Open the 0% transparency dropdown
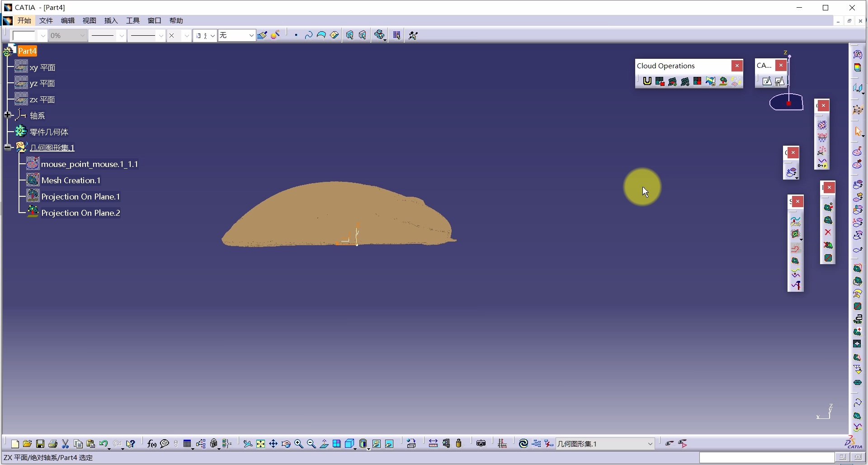Image resolution: width=868 pixels, height=465 pixels. pos(82,35)
